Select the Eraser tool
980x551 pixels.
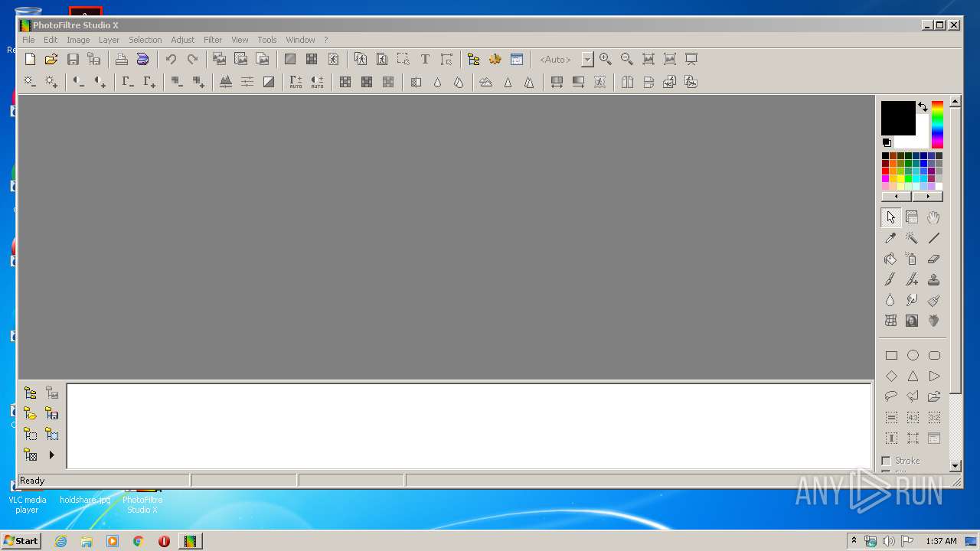tap(933, 259)
